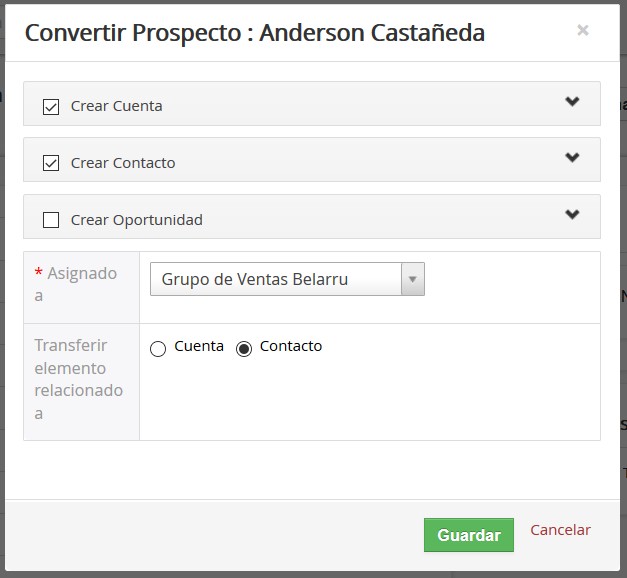Select the Cuenta radio button
627x578 pixels.
pos(158,349)
